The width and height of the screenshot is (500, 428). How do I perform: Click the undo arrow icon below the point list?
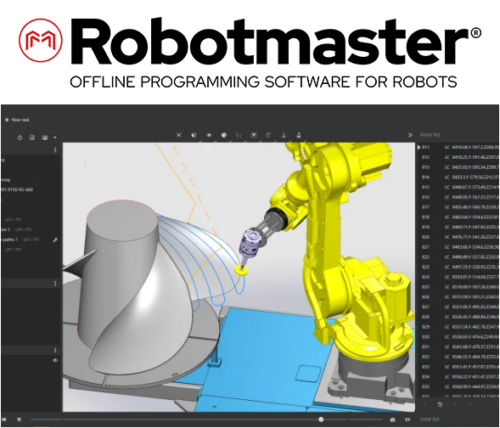point(440,404)
